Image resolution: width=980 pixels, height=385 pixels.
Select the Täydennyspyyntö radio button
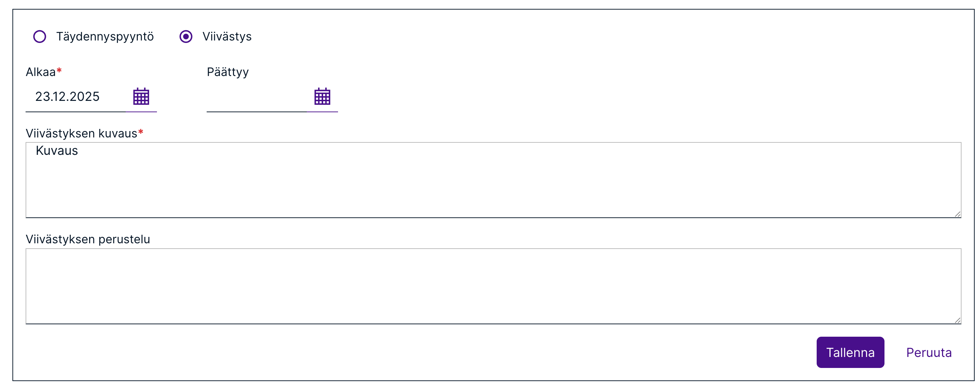pyautogui.click(x=39, y=37)
